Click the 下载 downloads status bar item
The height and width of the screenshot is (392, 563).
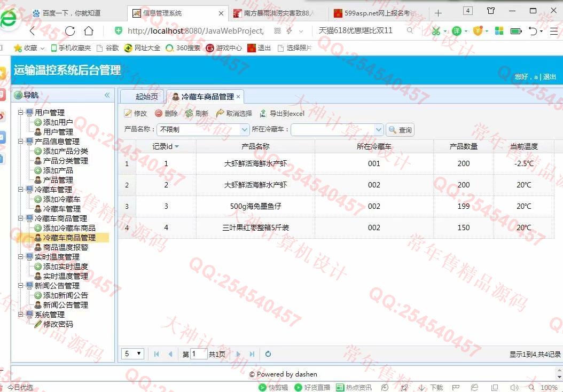coord(431,387)
